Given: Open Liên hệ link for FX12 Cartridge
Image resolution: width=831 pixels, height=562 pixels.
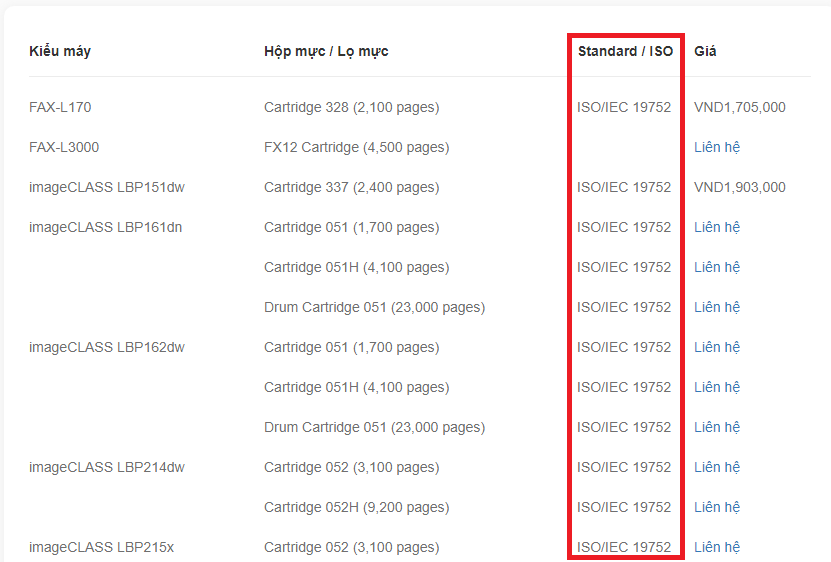Looking at the screenshot, I should (x=717, y=147).
